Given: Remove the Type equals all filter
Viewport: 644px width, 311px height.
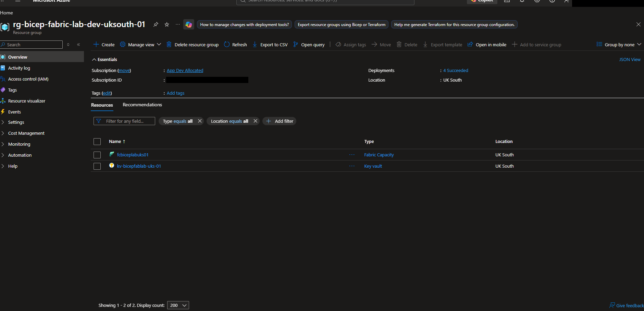Looking at the screenshot, I should 200,121.
